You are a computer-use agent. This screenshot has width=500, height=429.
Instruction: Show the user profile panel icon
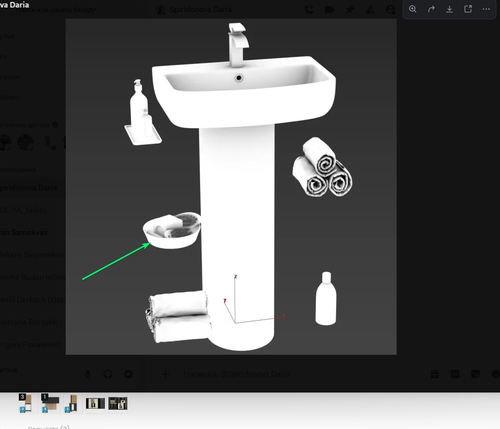point(390,10)
